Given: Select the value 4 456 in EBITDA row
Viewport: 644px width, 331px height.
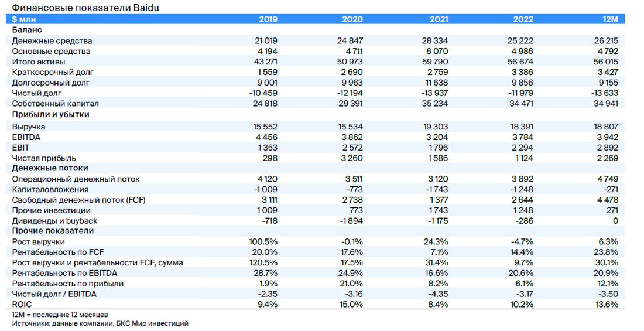Looking at the screenshot, I should pyautogui.click(x=266, y=137).
